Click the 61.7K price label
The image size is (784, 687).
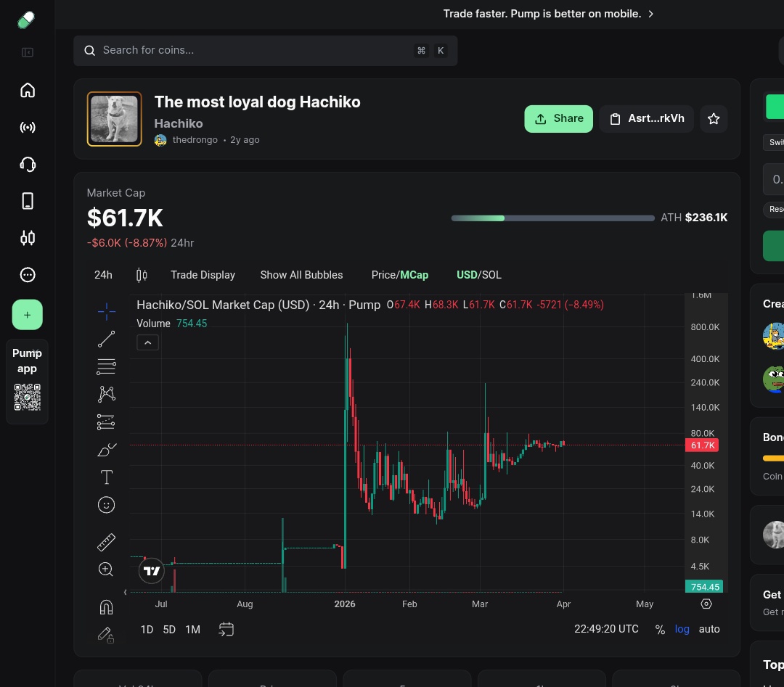click(702, 445)
